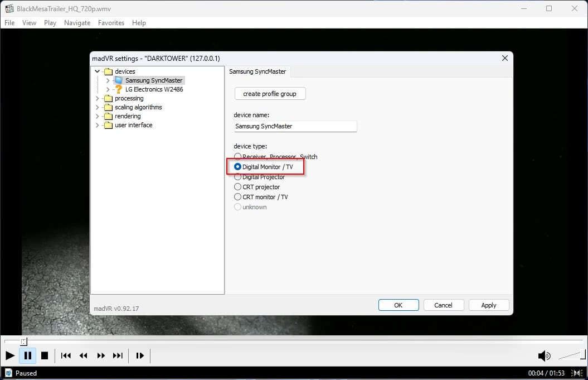
Task: Click the scaling algorithms folder icon
Action: click(x=108, y=107)
